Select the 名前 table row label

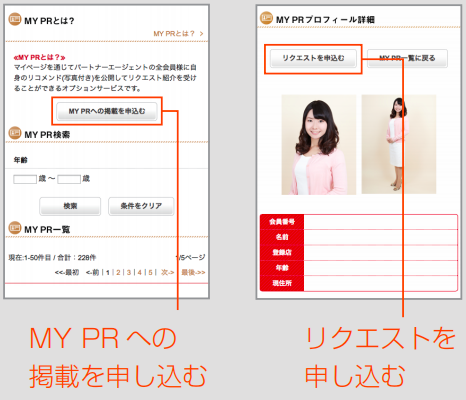[282, 237]
